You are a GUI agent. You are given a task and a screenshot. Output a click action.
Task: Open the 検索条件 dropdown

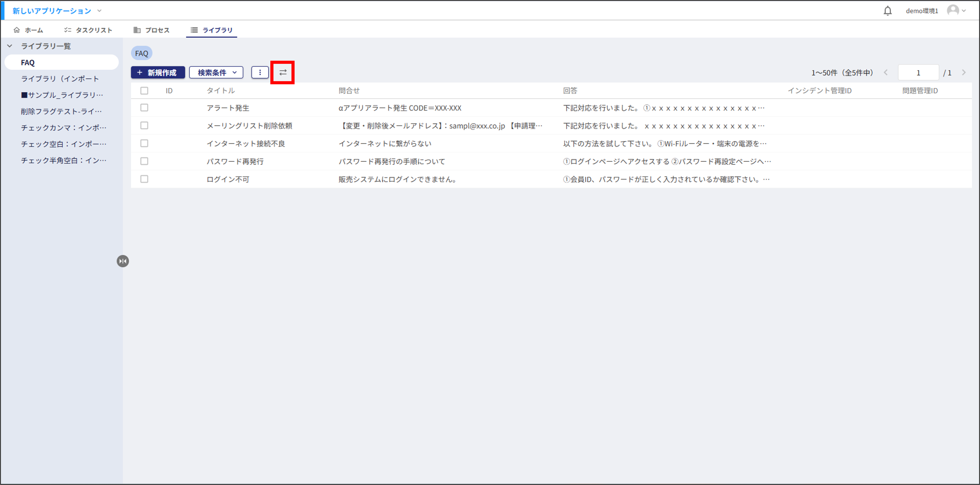pyautogui.click(x=216, y=72)
